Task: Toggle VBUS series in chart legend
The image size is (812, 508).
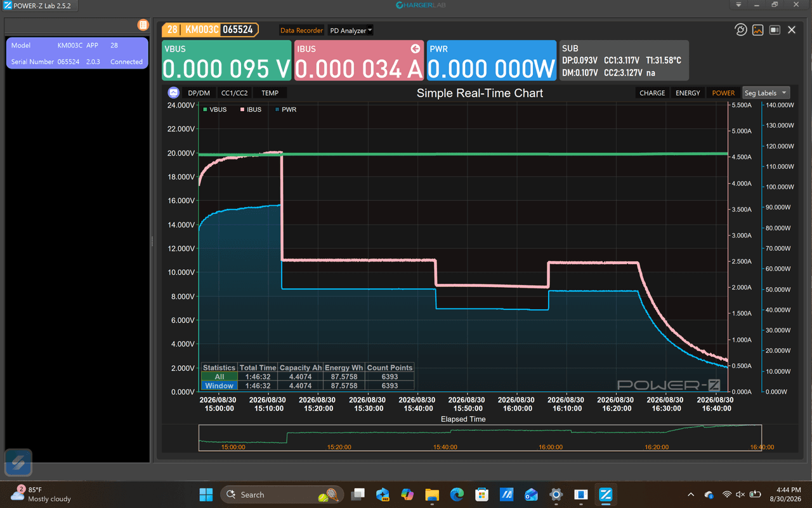Action: [214, 109]
